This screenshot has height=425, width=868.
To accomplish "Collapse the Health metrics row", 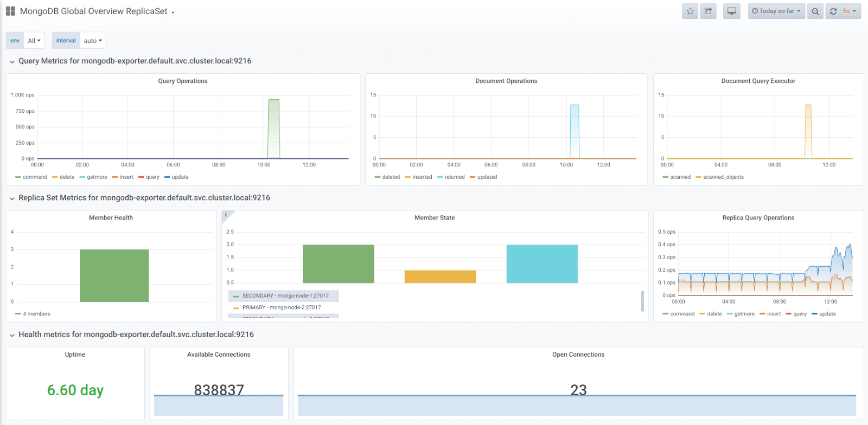I will (12, 335).
